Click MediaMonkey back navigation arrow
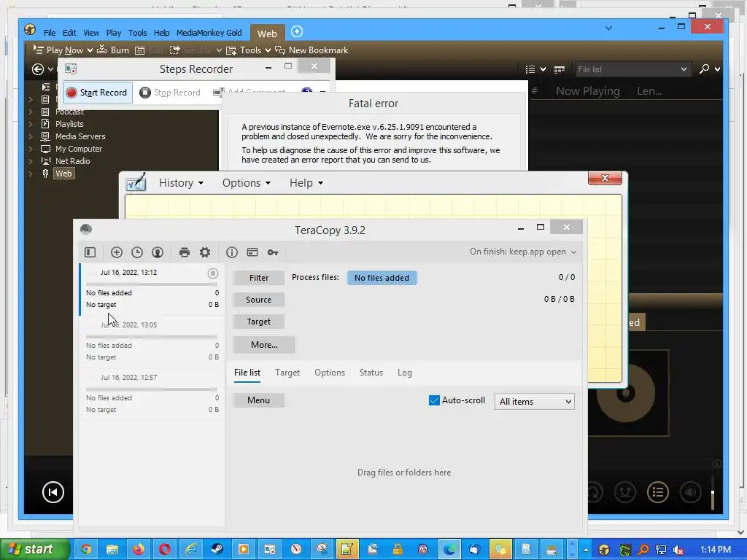This screenshot has width=747, height=560. pyautogui.click(x=38, y=69)
